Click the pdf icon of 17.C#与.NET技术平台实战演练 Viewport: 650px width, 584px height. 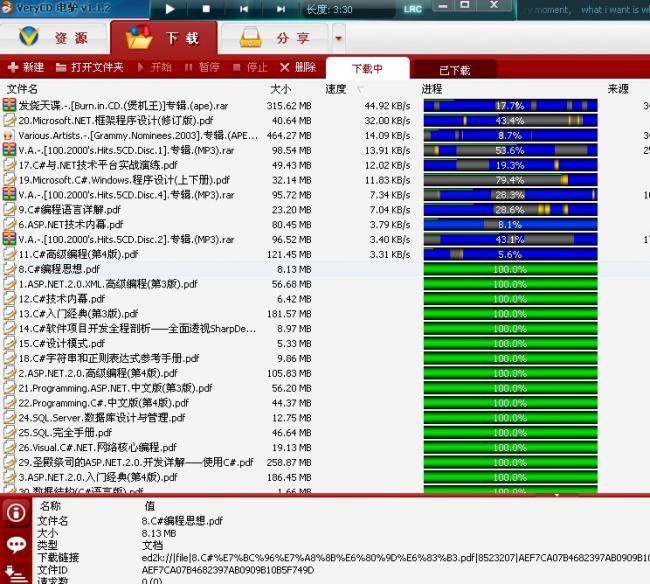[x=9, y=165]
